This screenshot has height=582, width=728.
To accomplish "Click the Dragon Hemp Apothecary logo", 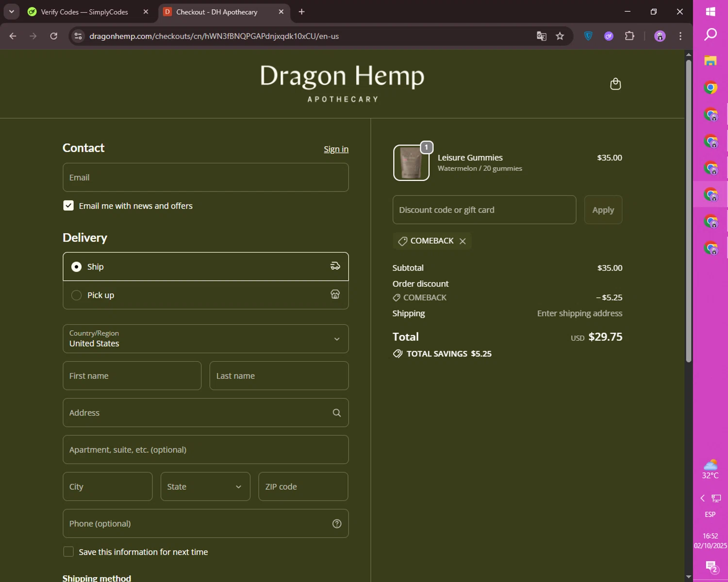I will click(342, 83).
